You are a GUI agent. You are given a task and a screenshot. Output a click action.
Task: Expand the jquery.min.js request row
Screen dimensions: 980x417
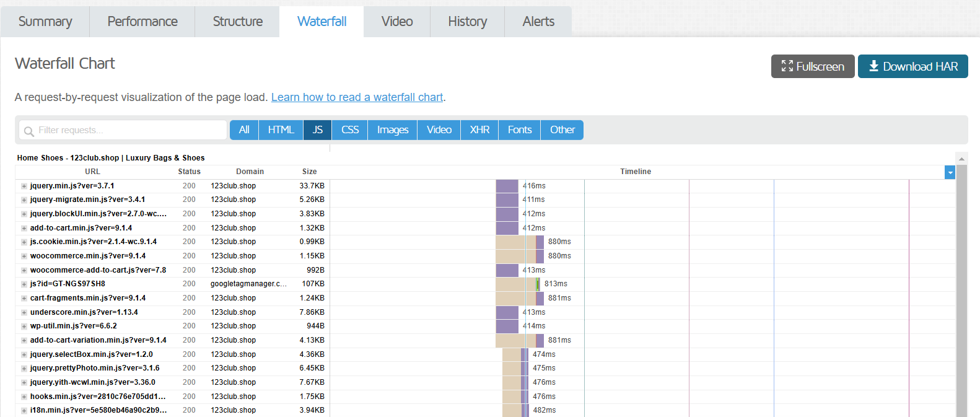point(24,186)
